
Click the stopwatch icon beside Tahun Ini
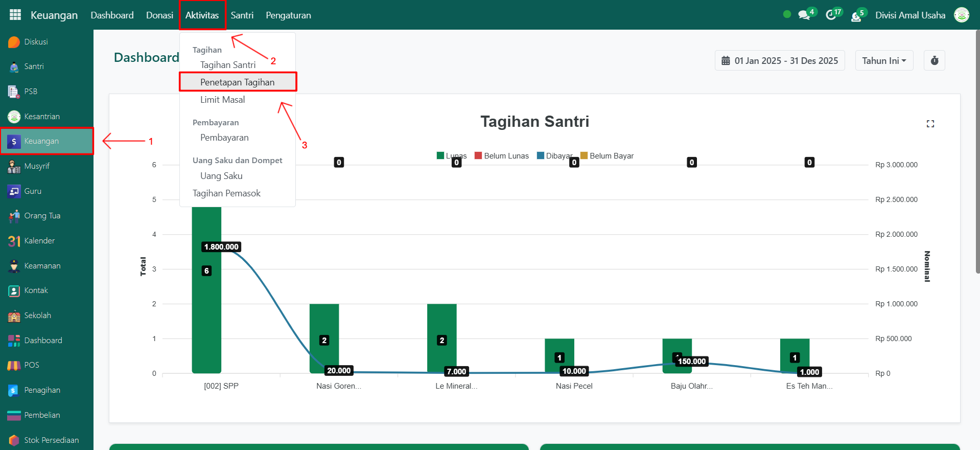(x=934, y=60)
